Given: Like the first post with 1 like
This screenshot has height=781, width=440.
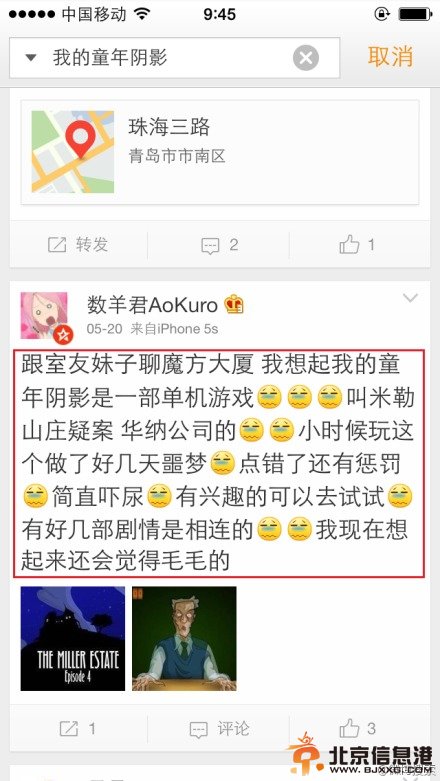Looking at the screenshot, I should 357,245.
